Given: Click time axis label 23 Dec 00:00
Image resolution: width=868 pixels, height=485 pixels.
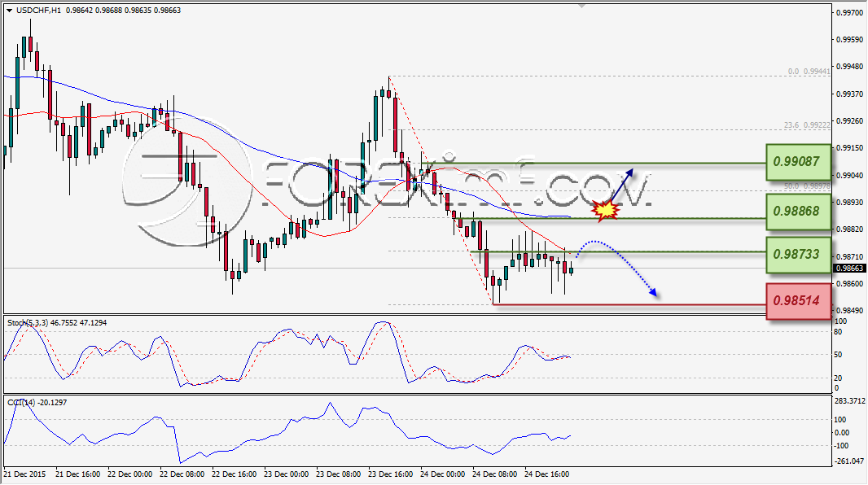Looking at the screenshot, I should (286, 474).
